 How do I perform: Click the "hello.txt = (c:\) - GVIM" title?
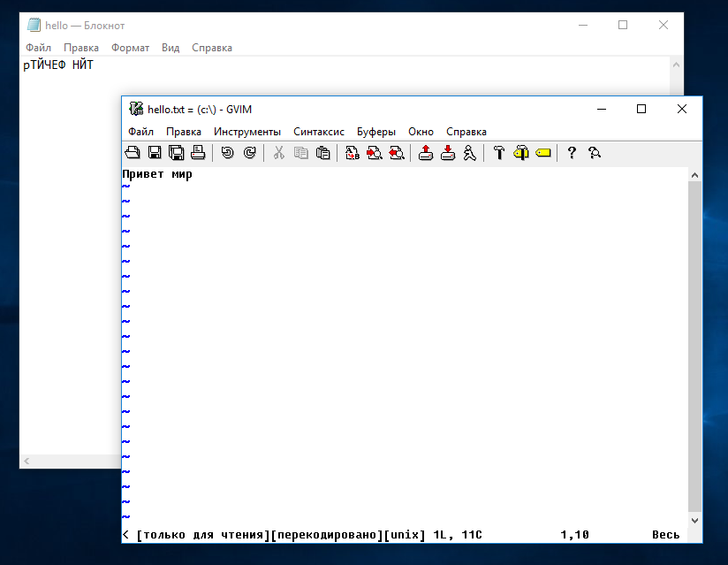click(x=200, y=109)
